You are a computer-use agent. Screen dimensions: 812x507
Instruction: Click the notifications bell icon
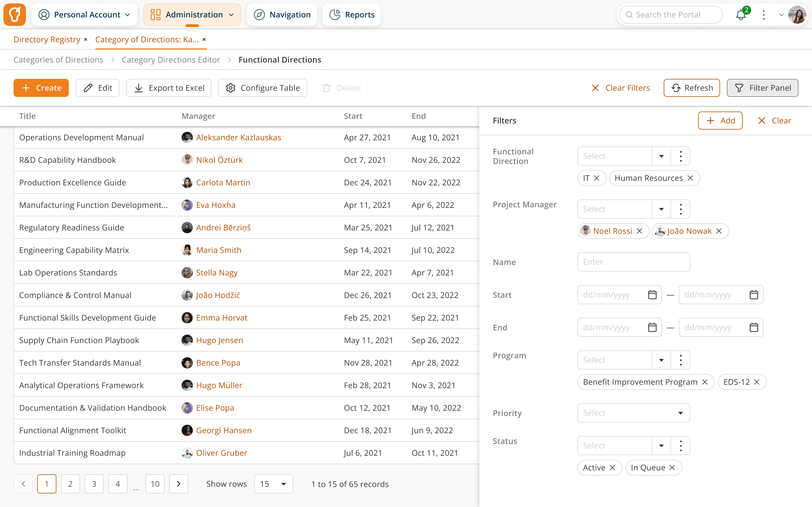pyautogui.click(x=741, y=15)
